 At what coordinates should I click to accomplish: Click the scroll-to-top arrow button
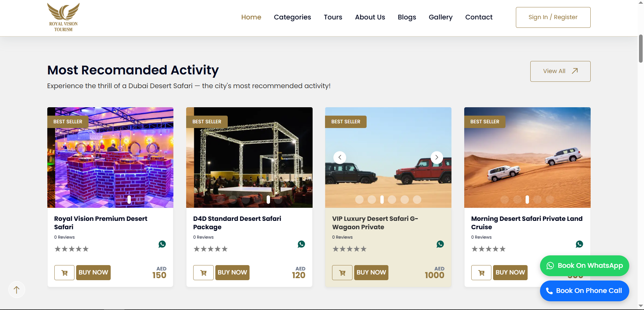(16, 290)
